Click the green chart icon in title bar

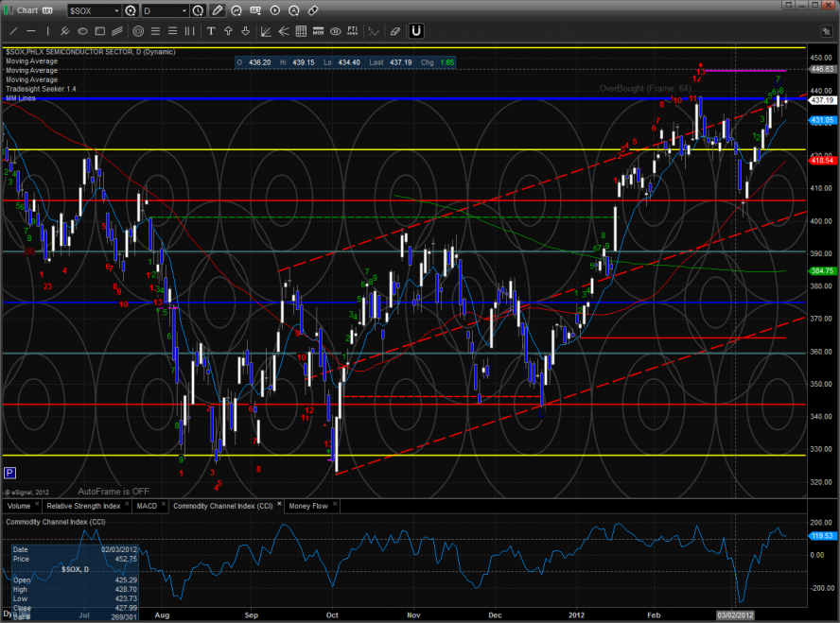point(9,10)
